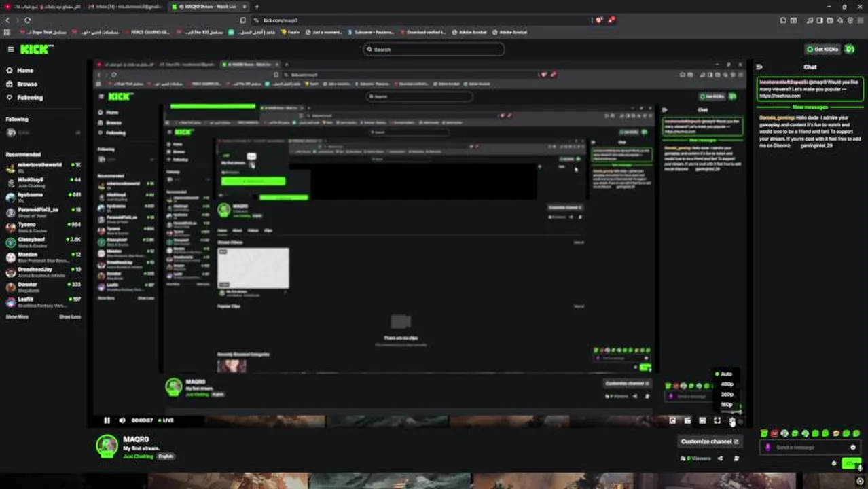Open a new browser tab

(257, 6)
